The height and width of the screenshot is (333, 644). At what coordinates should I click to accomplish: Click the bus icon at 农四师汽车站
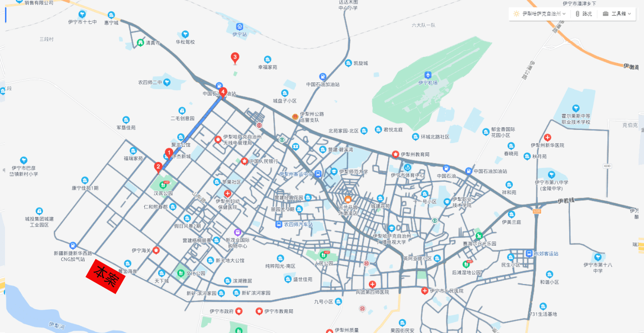278,225
